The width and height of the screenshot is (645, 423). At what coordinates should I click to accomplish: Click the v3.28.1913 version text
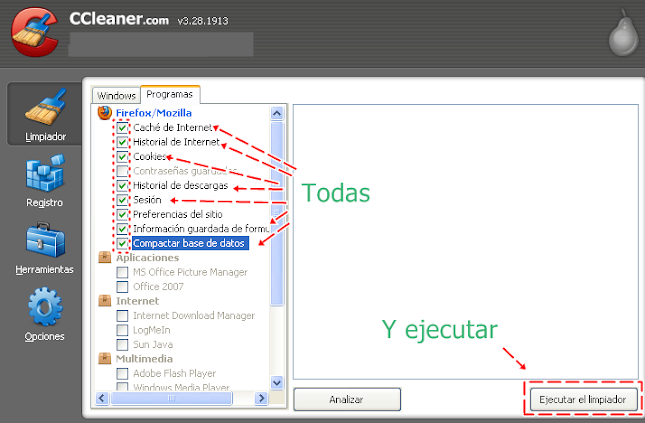point(203,21)
